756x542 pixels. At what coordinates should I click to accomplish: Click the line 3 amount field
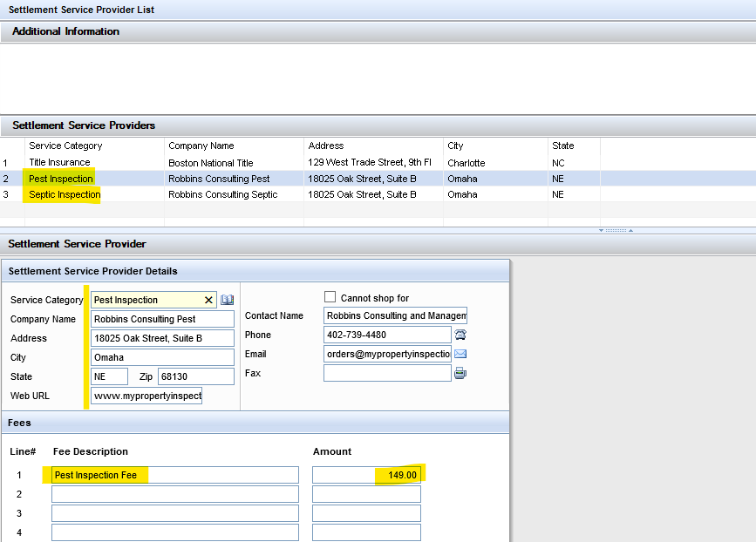pyautogui.click(x=366, y=513)
